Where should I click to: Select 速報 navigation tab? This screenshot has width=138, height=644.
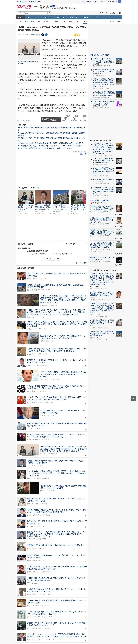pos(28,17)
